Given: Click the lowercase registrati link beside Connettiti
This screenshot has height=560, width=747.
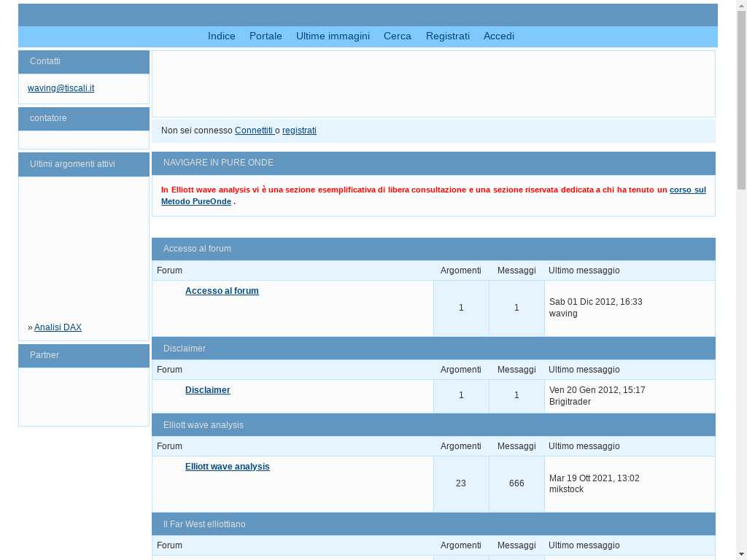Looking at the screenshot, I should point(299,131).
